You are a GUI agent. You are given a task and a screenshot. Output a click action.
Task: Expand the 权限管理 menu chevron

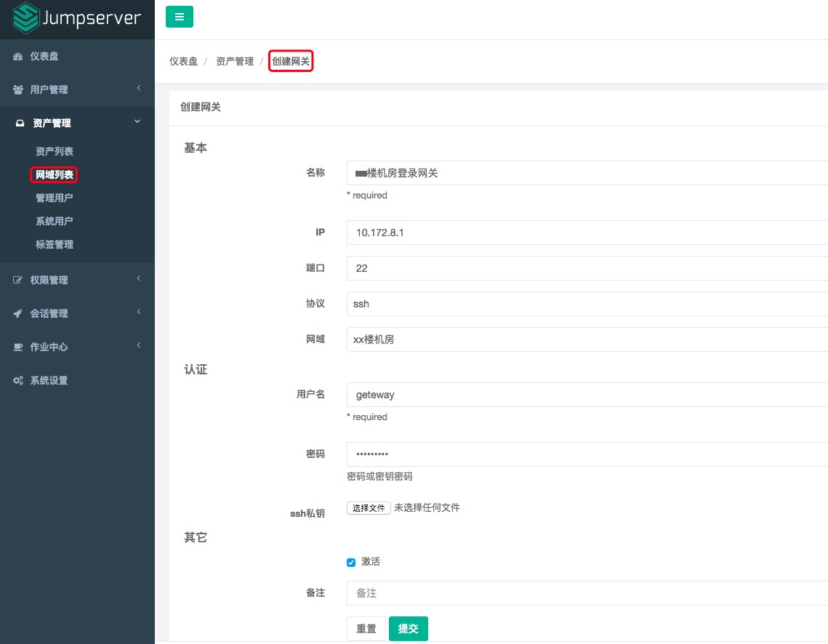(138, 278)
